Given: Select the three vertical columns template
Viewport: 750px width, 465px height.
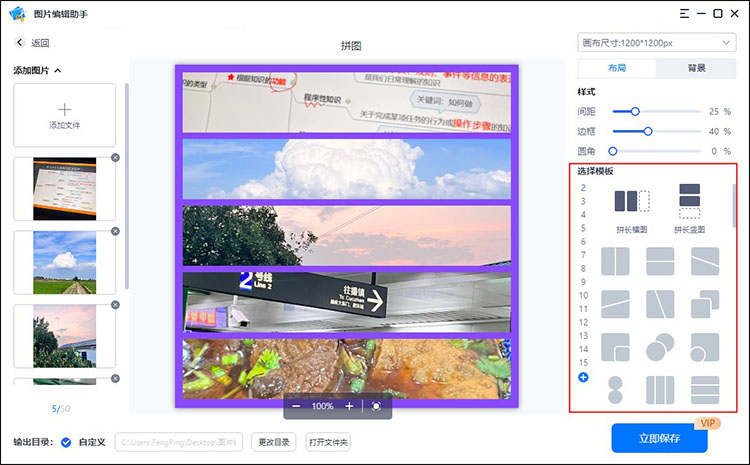Looking at the screenshot, I should coord(660,390).
